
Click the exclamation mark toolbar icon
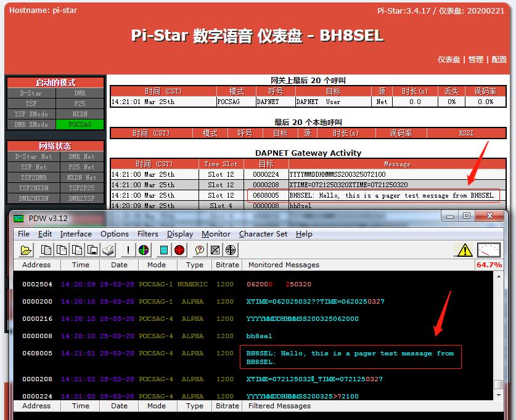coord(128,250)
